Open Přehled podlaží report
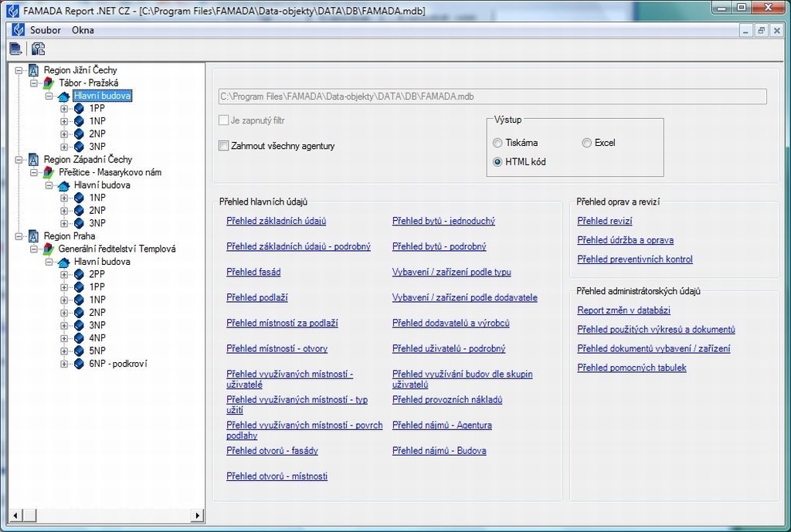Image resolution: width=791 pixels, height=532 pixels. [x=256, y=297]
